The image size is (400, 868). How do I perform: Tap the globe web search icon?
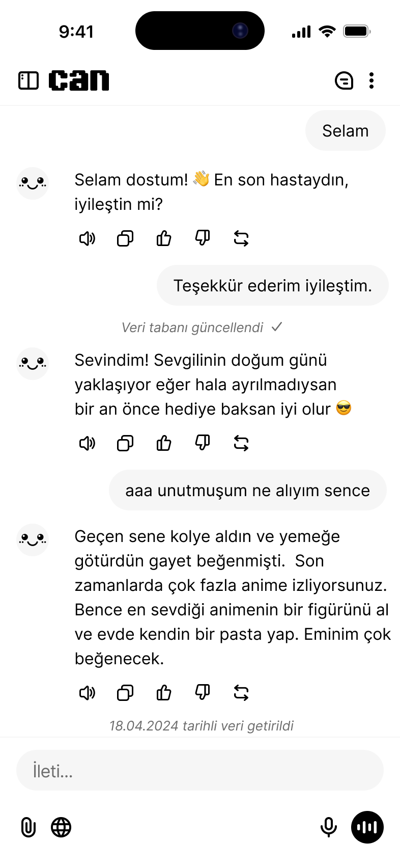click(x=61, y=827)
